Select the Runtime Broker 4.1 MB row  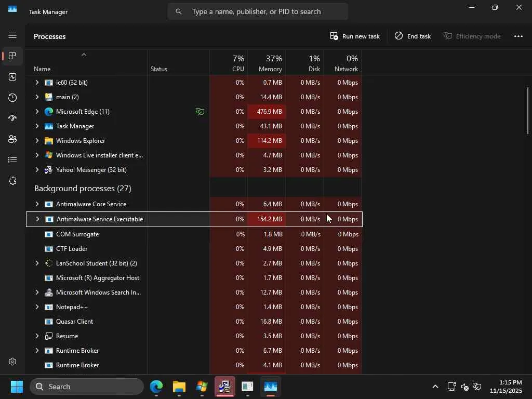194,365
